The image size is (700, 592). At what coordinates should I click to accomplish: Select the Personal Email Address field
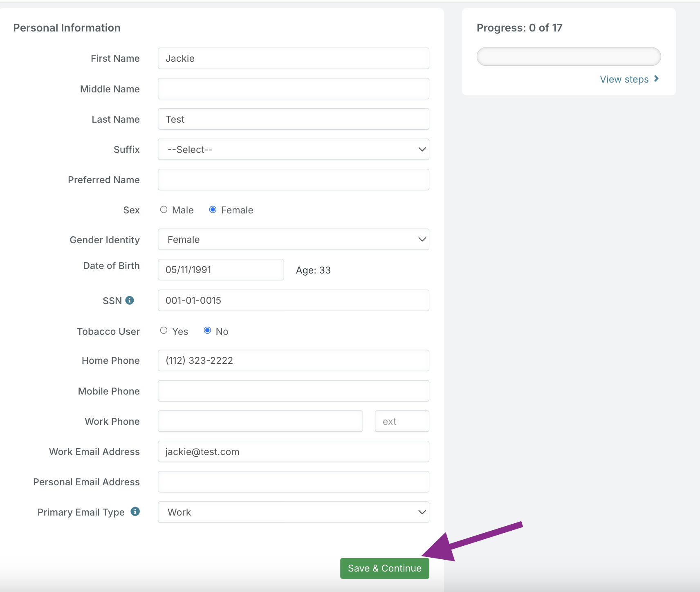click(x=293, y=482)
